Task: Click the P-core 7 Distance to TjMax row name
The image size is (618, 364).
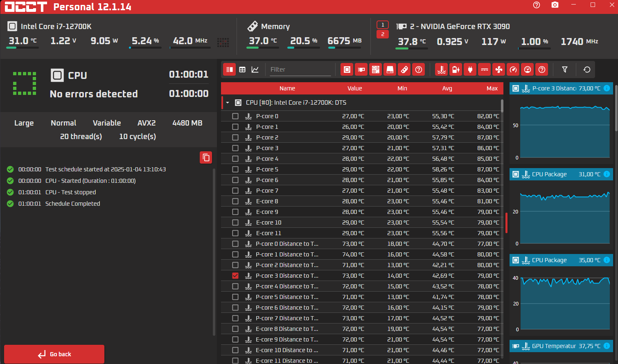Action: click(287, 318)
